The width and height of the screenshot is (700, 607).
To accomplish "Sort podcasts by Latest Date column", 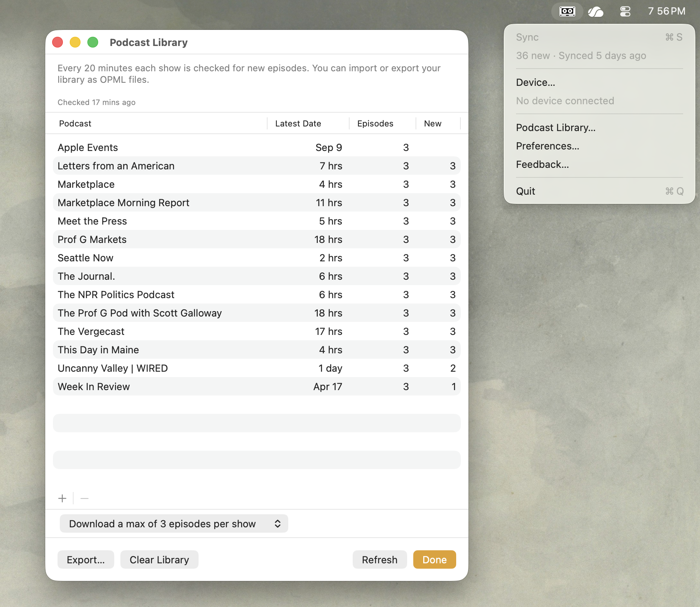I will coord(298,123).
